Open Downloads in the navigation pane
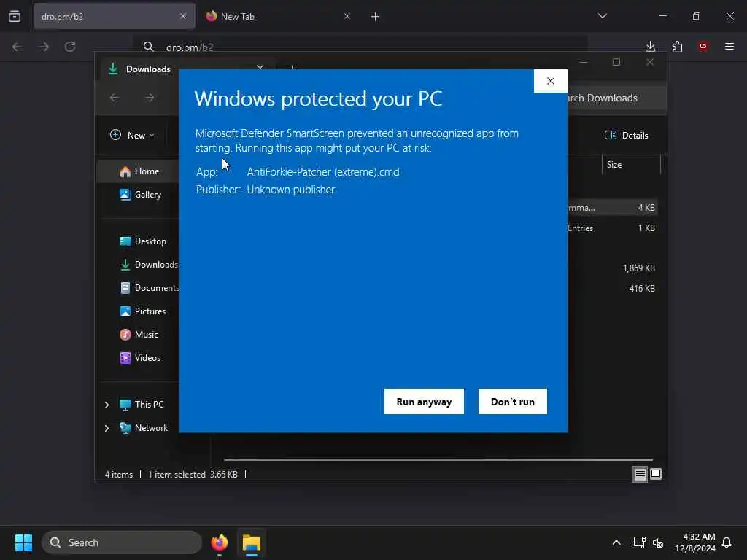Screen dimensions: 747x560 pos(148,264)
